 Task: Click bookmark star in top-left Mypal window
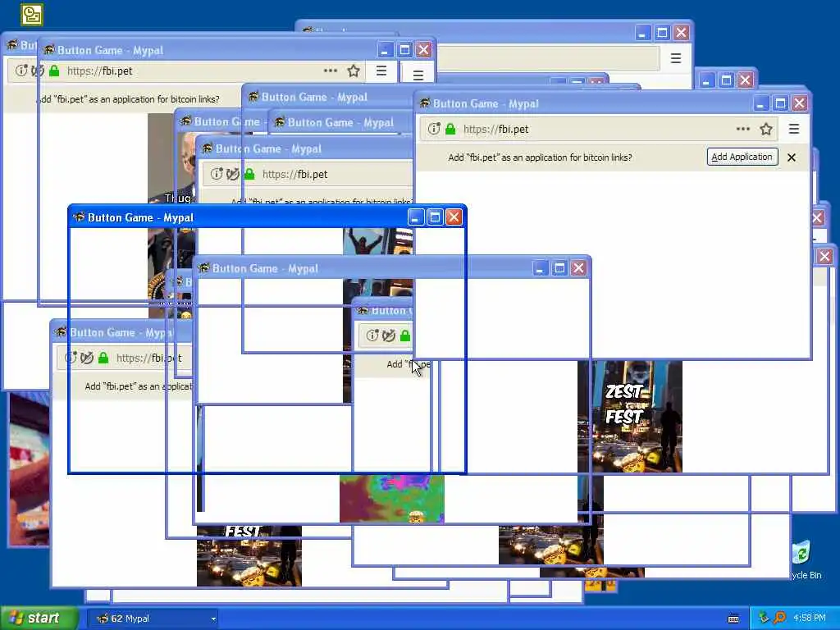(354, 71)
